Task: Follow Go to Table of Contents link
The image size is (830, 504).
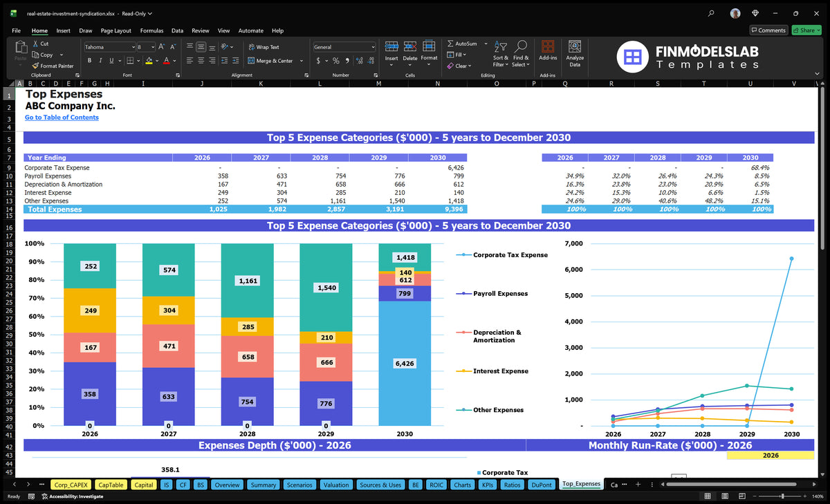Action: (x=62, y=118)
